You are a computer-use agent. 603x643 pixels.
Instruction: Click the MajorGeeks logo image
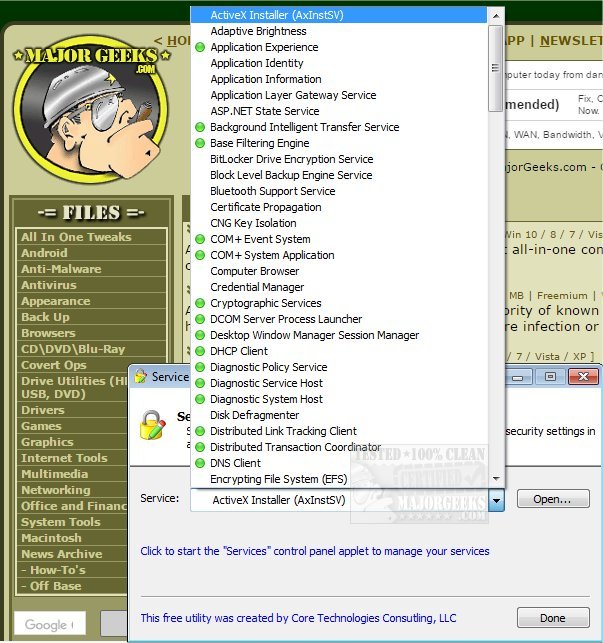[90, 108]
